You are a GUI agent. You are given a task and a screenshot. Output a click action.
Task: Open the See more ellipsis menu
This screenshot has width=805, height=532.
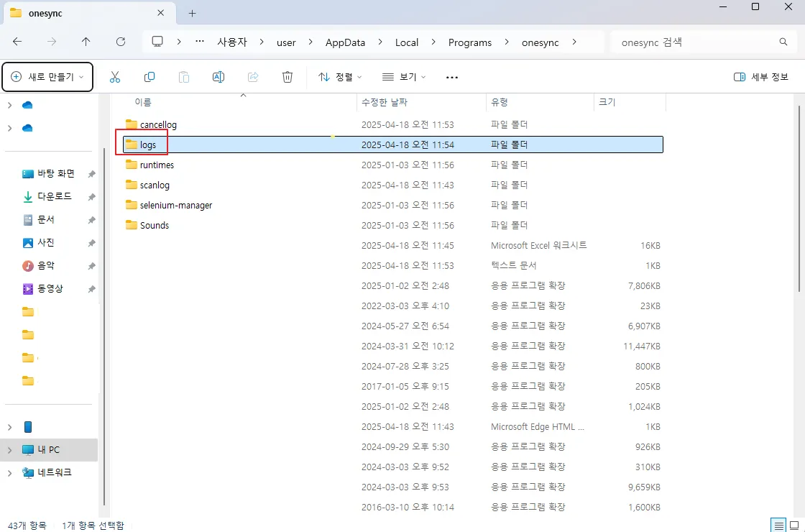tap(452, 78)
